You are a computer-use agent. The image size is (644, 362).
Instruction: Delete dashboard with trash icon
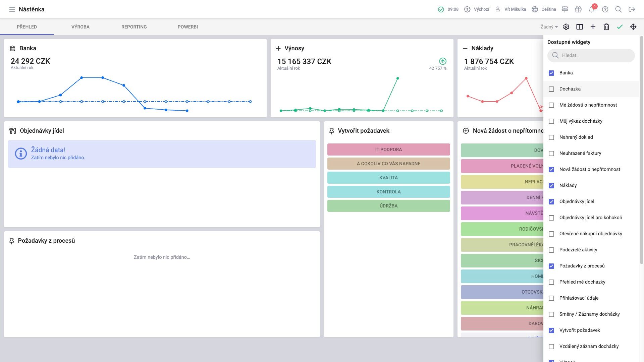(606, 27)
